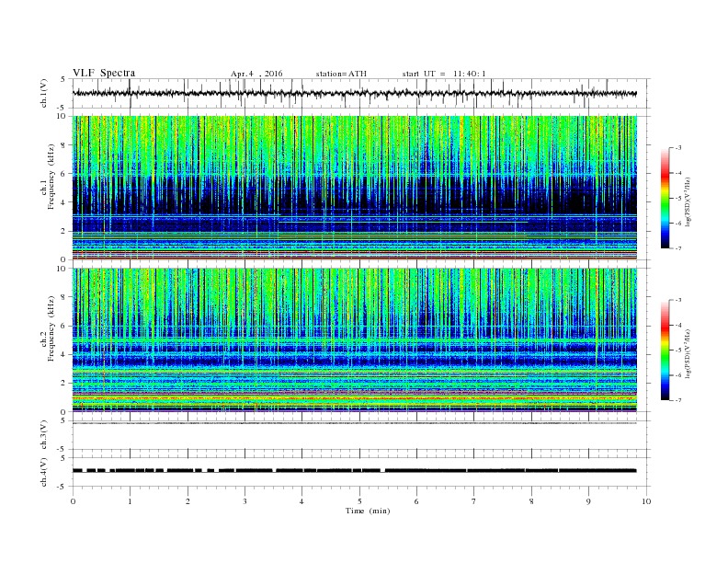
Task: Click time axis tick label '9'
Action: click(588, 501)
